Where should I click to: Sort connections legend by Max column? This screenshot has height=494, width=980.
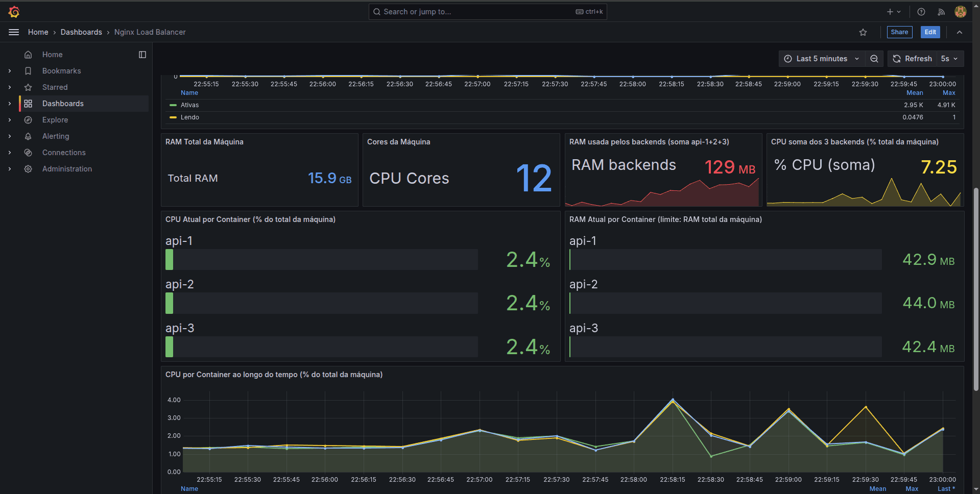click(x=949, y=93)
